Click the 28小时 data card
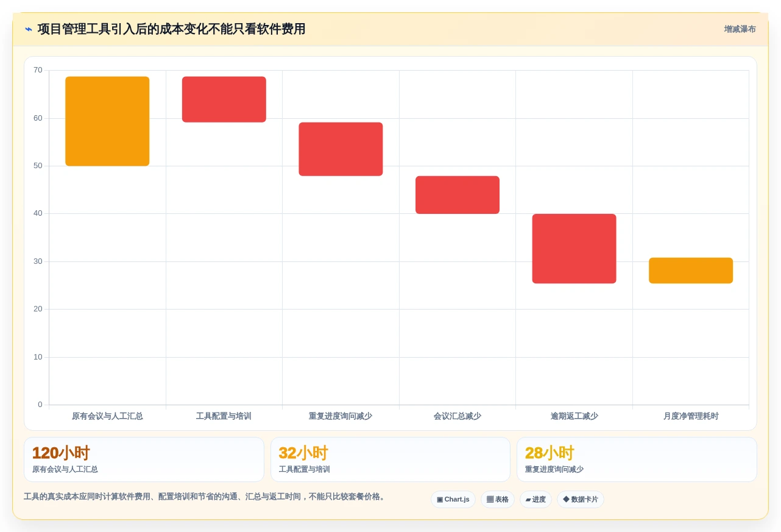Image resolution: width=781 pixels, height=532 pixels. coord(637,459)
